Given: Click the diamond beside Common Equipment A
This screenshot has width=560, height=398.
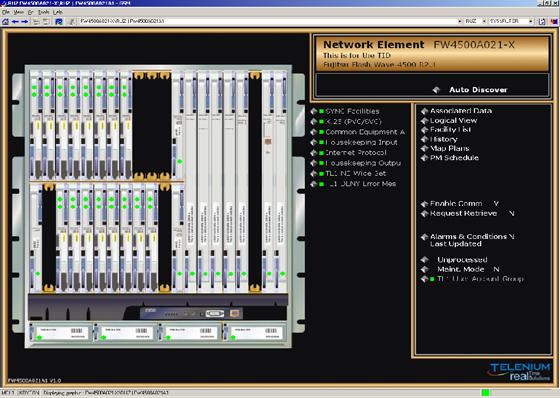Looking at the screenshot, I should click(x=314, y=132).
